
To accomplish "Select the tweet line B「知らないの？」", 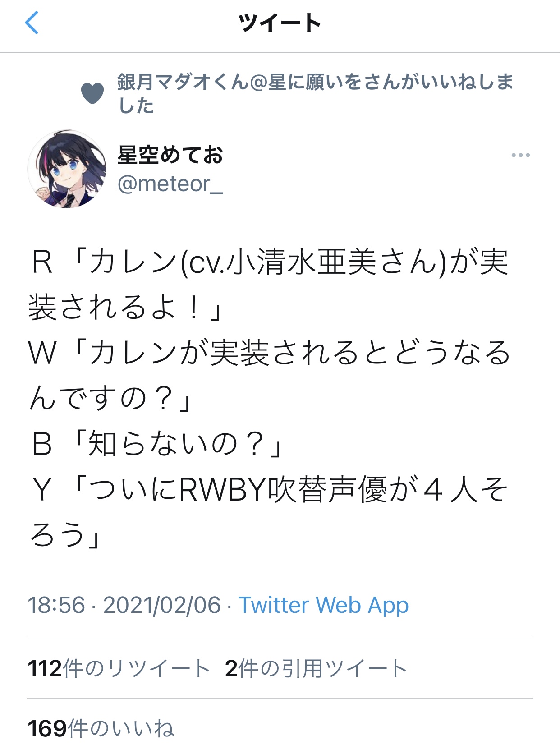I will (x=157, y=443).
